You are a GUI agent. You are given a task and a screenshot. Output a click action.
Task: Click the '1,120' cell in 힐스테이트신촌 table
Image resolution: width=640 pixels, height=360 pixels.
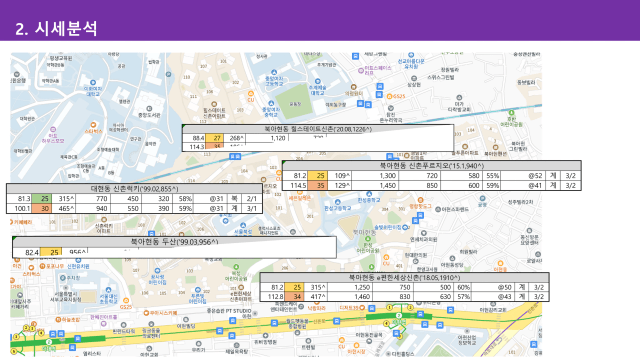(267, 138)
